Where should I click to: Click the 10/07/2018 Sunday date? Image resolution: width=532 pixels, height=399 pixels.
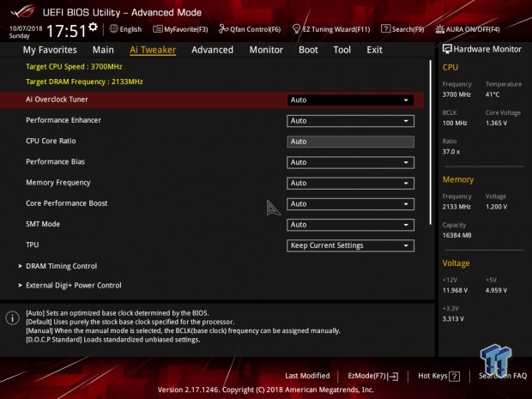click(x=26, y=32)
